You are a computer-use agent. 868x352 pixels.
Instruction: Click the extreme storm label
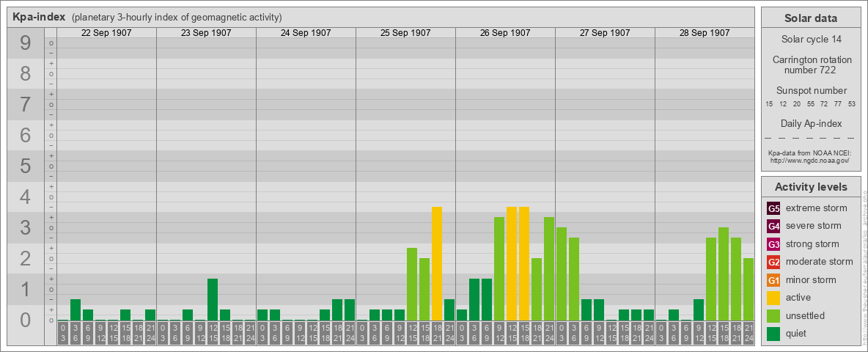click(817, 208)
